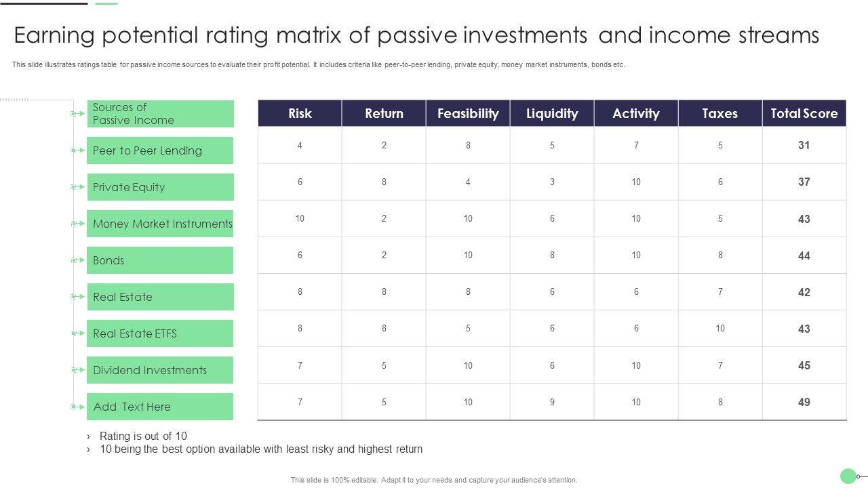This screenshot has width=868, height=488.
Task: Select the Risk column header
Action: click(300, 113)
